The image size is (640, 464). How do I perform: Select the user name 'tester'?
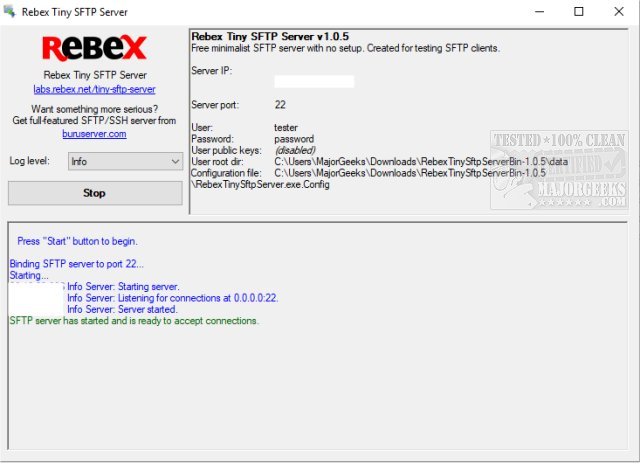click(x=286, y=128)
